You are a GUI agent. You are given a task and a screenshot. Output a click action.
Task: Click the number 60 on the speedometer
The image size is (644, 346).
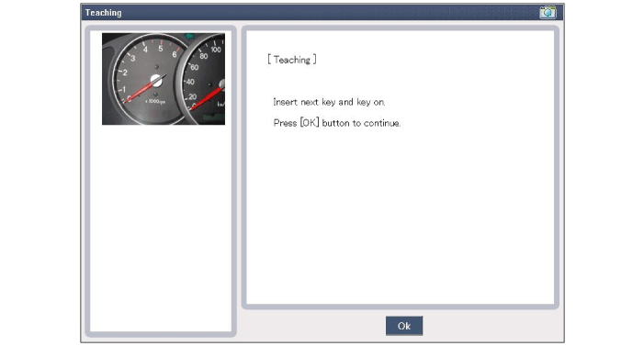(x=194, y=67)
